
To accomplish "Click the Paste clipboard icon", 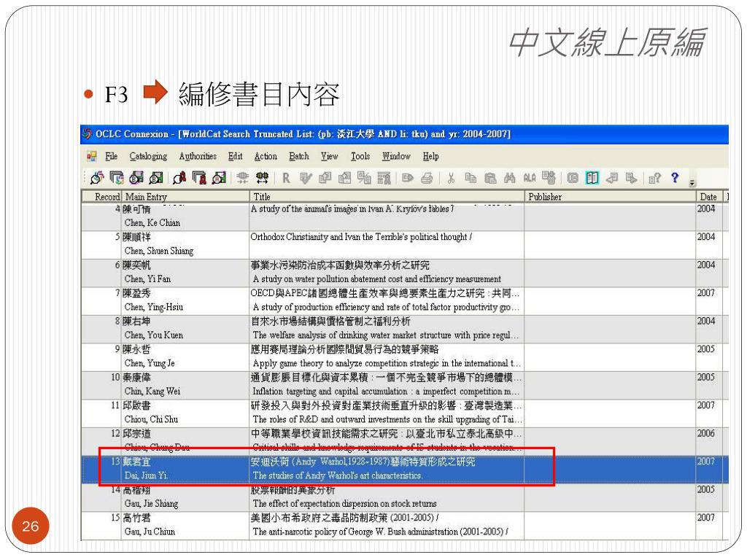I will coord(490,178).
